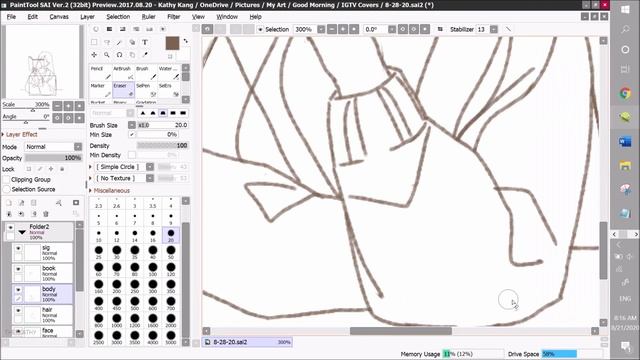This screenshot has width=640, height=360.
Task: Pick the magic wand tool
Action: coord(120,42)
